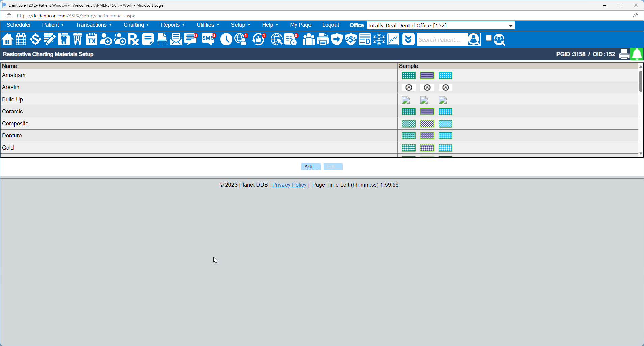Open the tooth charting icon
This screenshot has height=346, width=644.
pos(64,39)
